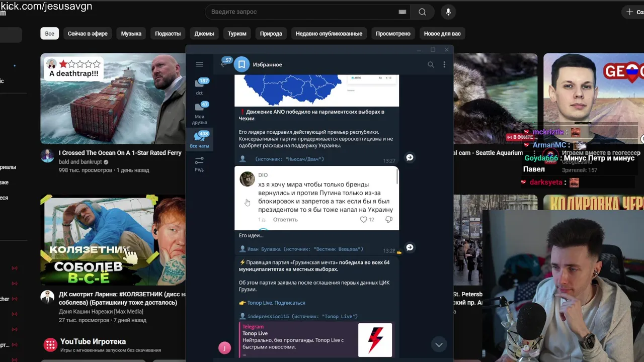Go back with the arrow showing 57
Screen dimensions: 644x362
coord(225,63)
